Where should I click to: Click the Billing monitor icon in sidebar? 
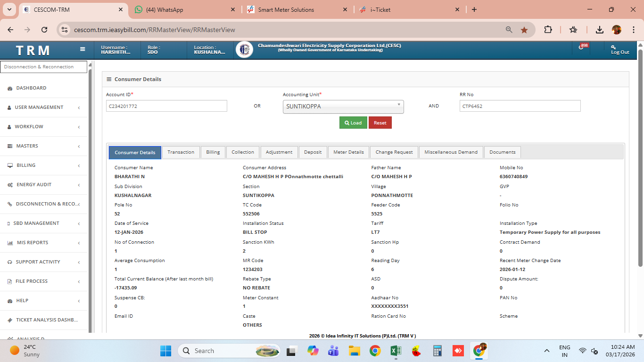point(10,165)
